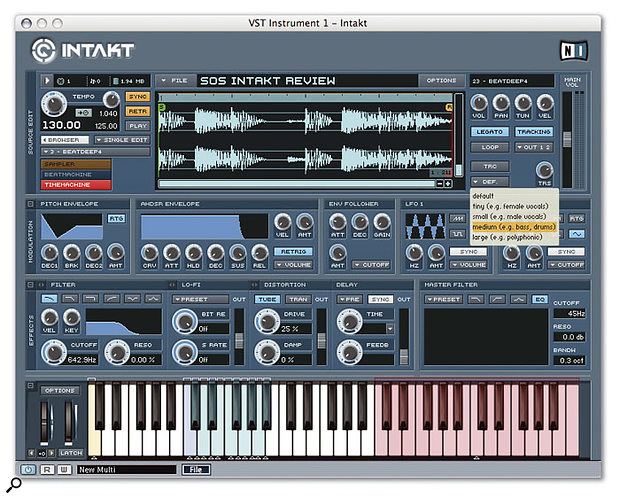This screenshot has width=620, height=499.
Task: Toggle the RETR retrigger button
Action: point(138,112)
